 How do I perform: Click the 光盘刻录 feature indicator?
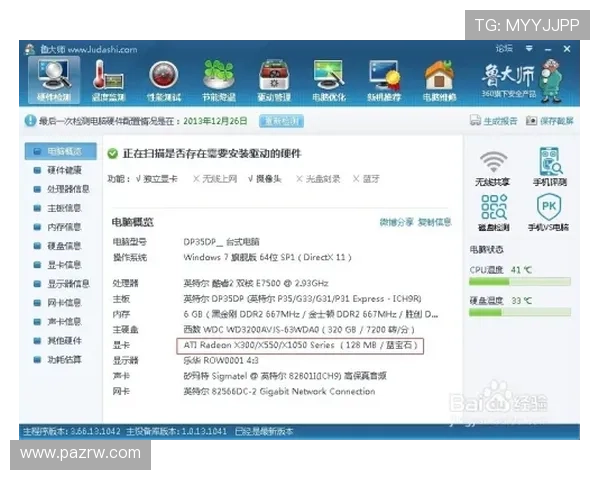[318, 179]
